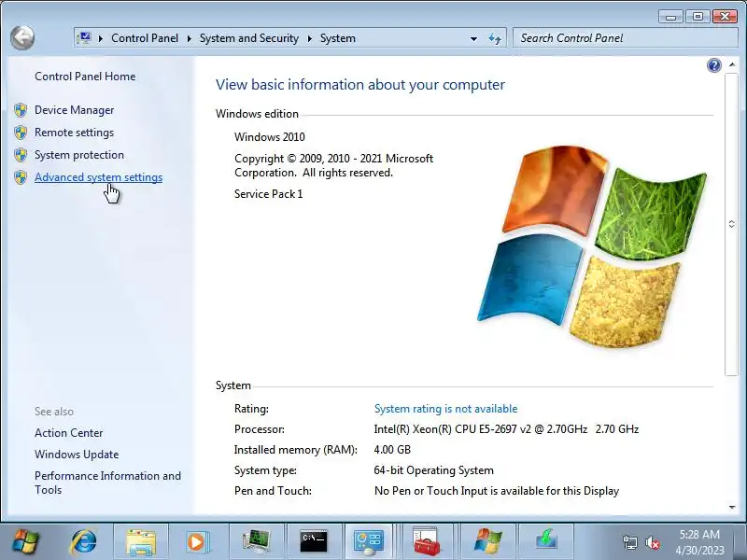Click the vertical scrollbar thumb

[731, 224]
